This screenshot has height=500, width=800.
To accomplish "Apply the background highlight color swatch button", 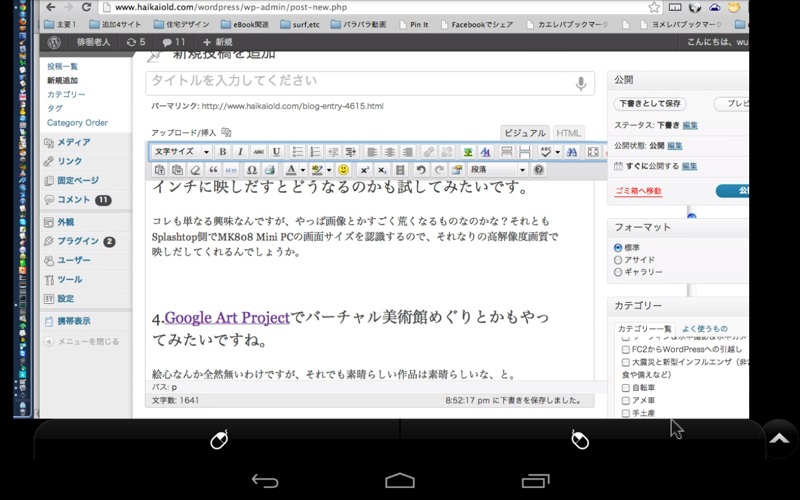I will [317, 169].
